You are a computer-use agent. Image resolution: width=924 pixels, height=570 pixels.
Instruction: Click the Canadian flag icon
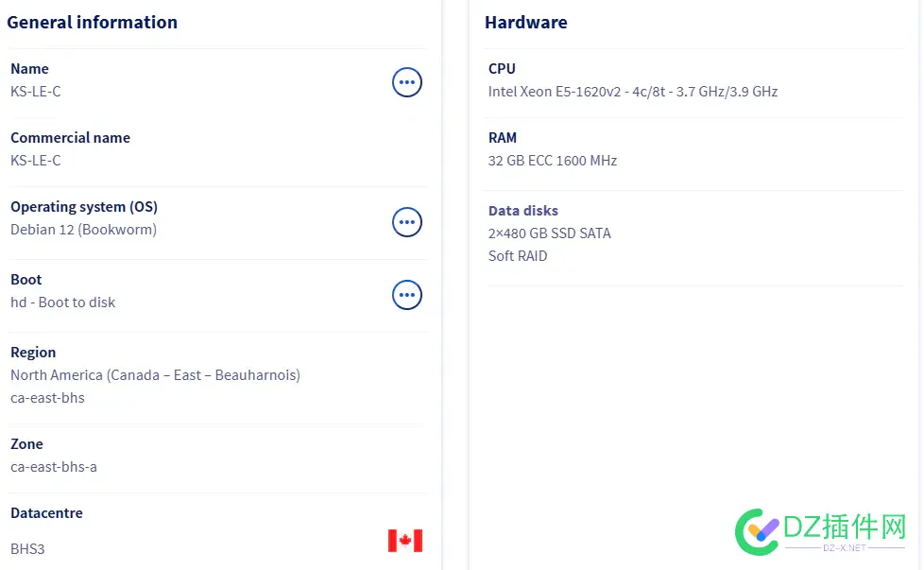tap(405, 541)
